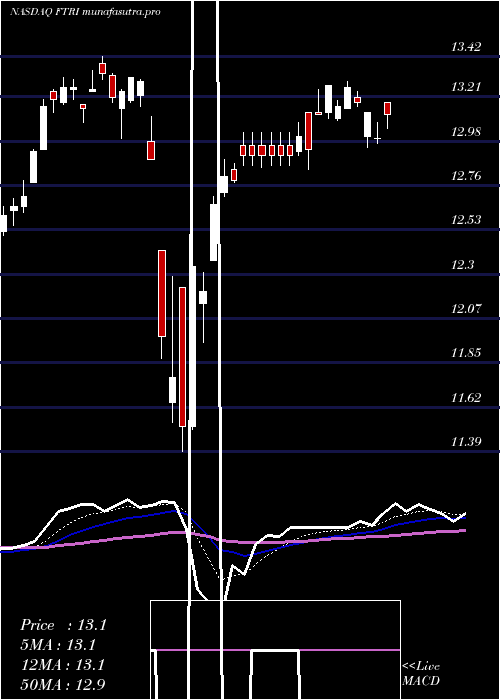Click the 13.21 price axis label
This screenshot has width=500, height=700.
(x=466, y=86)
